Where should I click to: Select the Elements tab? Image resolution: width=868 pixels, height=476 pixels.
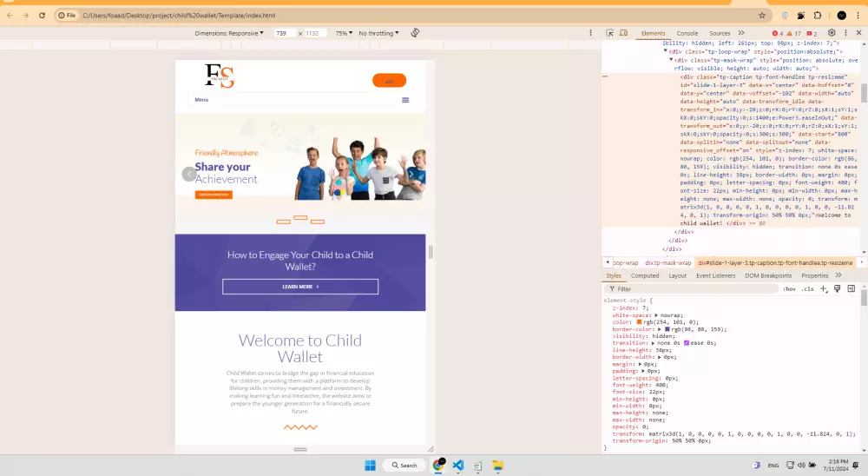pos(654,33)
